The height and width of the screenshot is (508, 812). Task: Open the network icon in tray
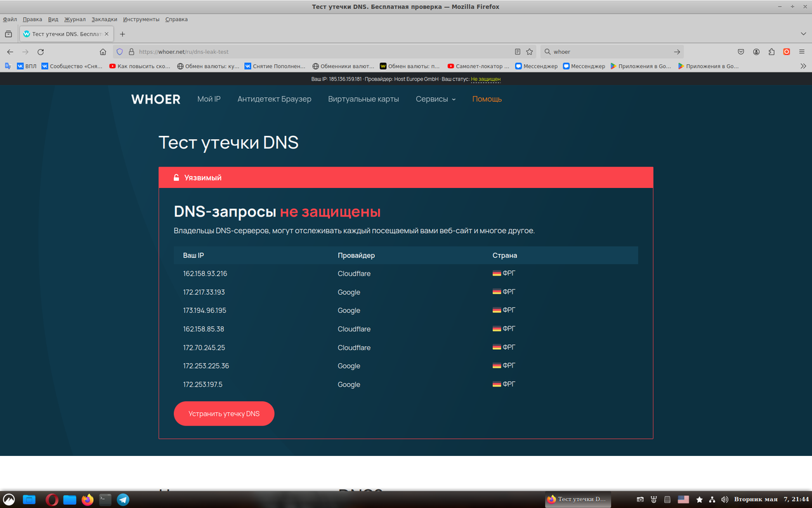click(712, 500)
